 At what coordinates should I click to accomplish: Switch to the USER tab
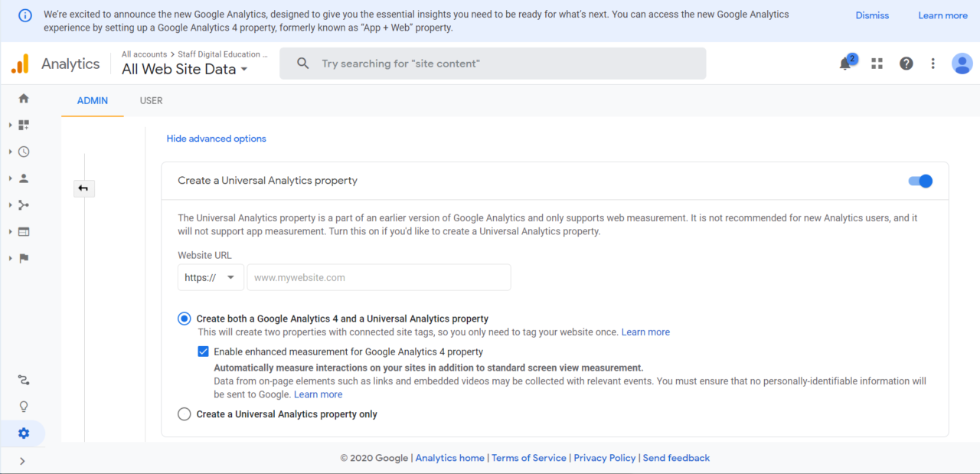point(151,100)
